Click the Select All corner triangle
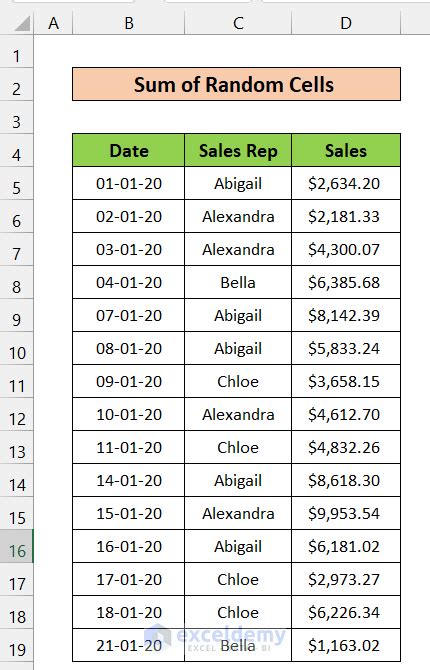The height and width of the screenshot is (670, 430). click(21, 23)
